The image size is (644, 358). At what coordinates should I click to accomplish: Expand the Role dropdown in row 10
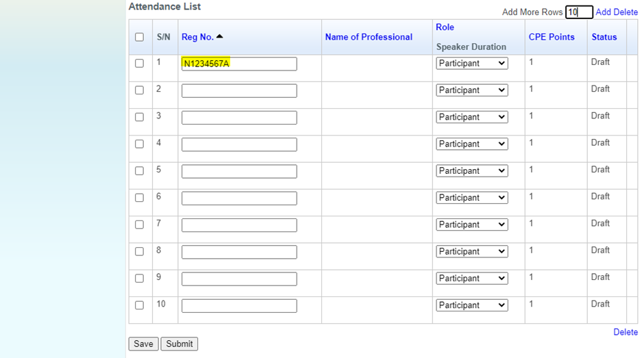tap(472, 305)
